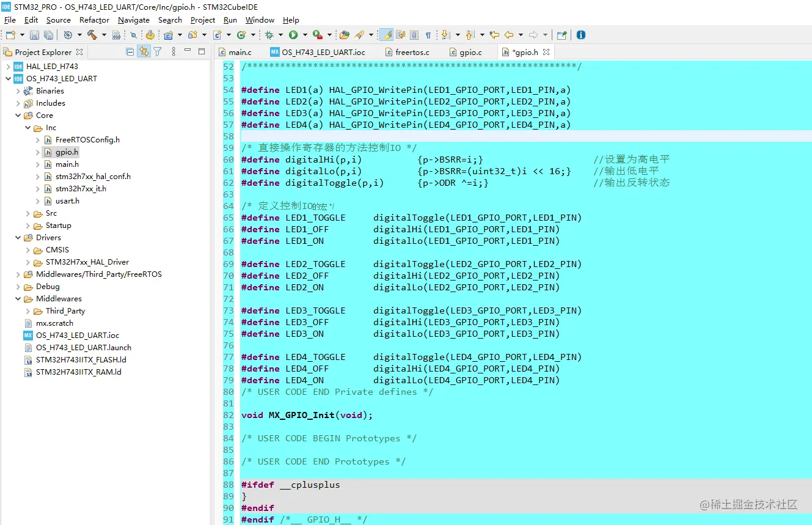Switch to the freertos.c tab

[x=407, y=52]
